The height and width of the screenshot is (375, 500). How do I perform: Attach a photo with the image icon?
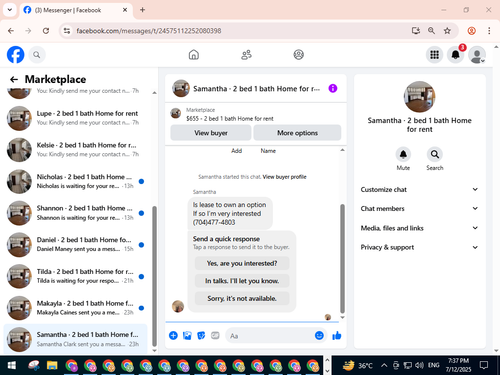[187, 335]
